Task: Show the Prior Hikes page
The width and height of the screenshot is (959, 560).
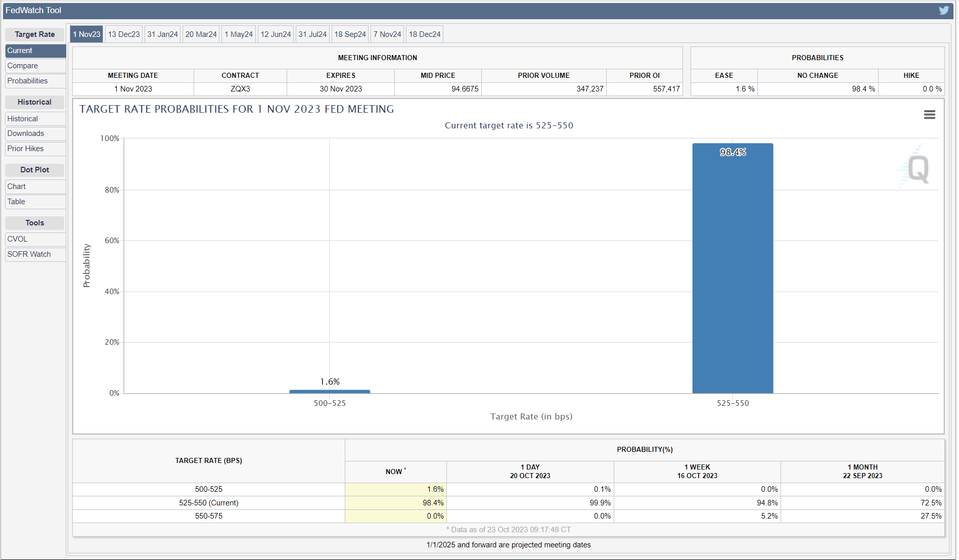Action: click(x=26, y=149)
